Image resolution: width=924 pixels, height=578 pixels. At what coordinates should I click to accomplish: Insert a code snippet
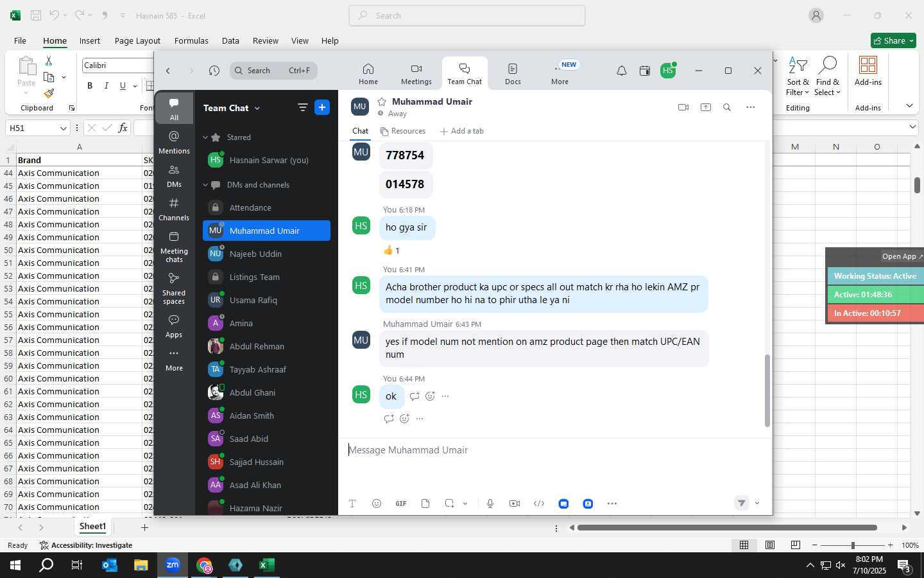(539, 504)
